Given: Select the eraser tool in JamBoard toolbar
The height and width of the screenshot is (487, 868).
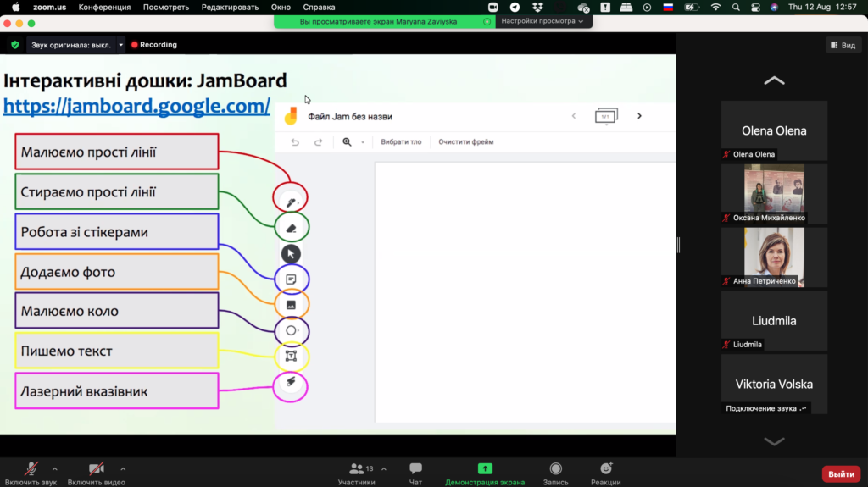Looking at the screenshot, I should point(291,228).
